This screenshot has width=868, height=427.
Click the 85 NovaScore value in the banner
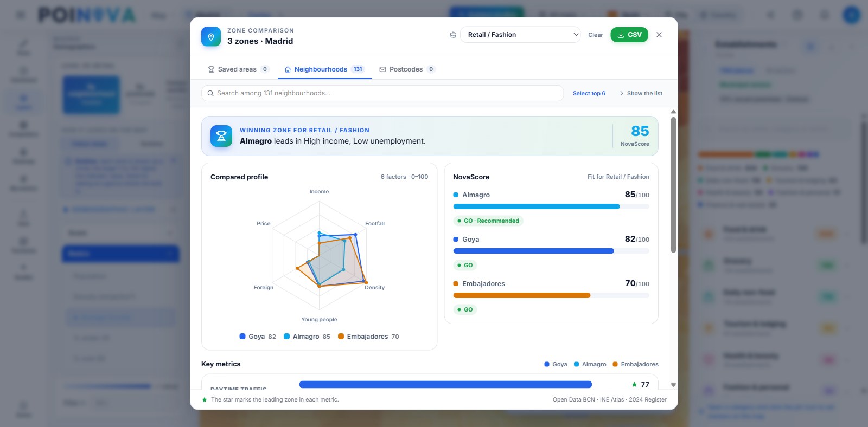tap(640, 131)
